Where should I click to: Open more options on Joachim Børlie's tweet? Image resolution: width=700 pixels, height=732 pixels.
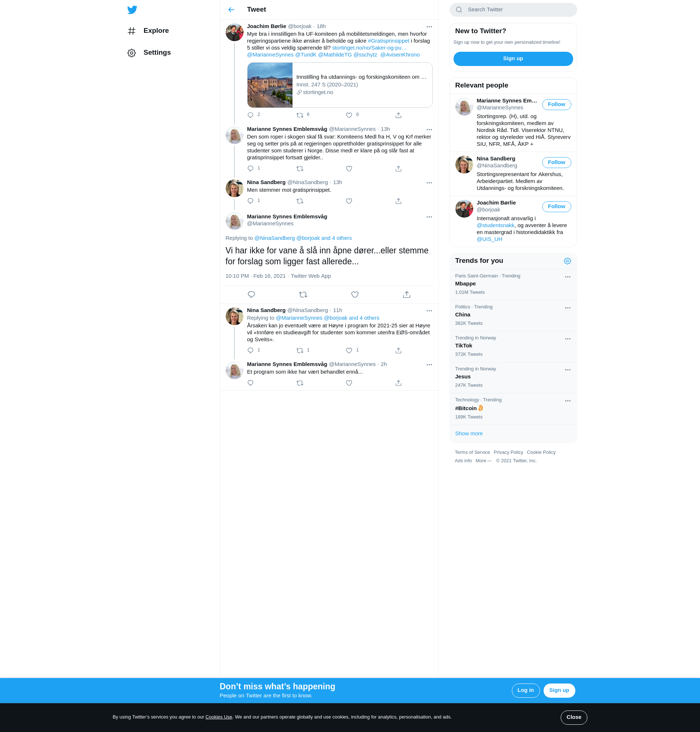point(429,27)
